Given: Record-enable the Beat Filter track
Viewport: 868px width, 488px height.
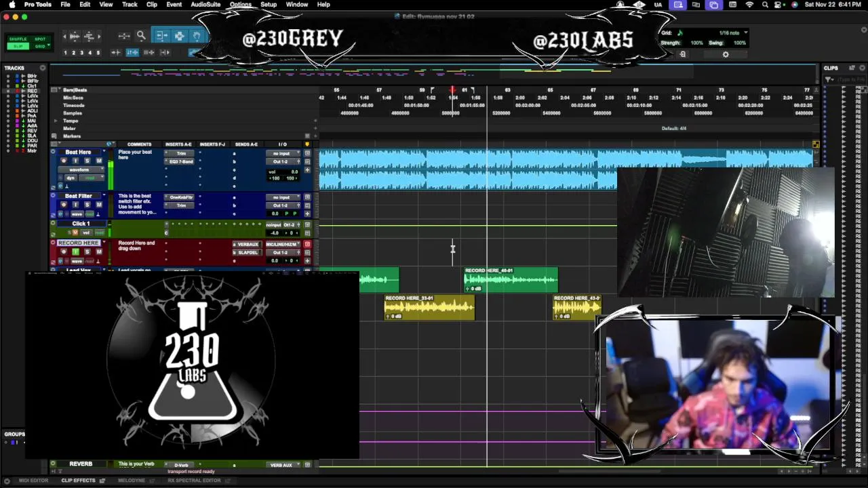Looking at the screenshot, I should (64, 205).
